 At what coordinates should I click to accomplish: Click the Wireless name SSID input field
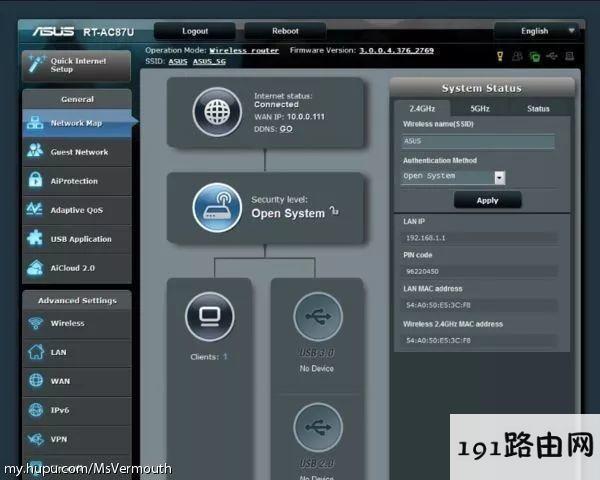478,141
